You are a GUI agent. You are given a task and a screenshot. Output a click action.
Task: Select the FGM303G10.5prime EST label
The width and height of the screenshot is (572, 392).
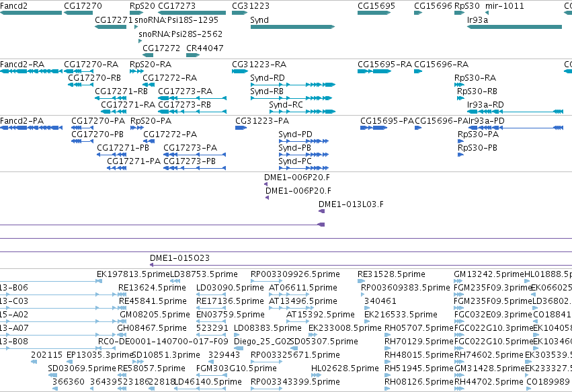click(x=237, y=368)
